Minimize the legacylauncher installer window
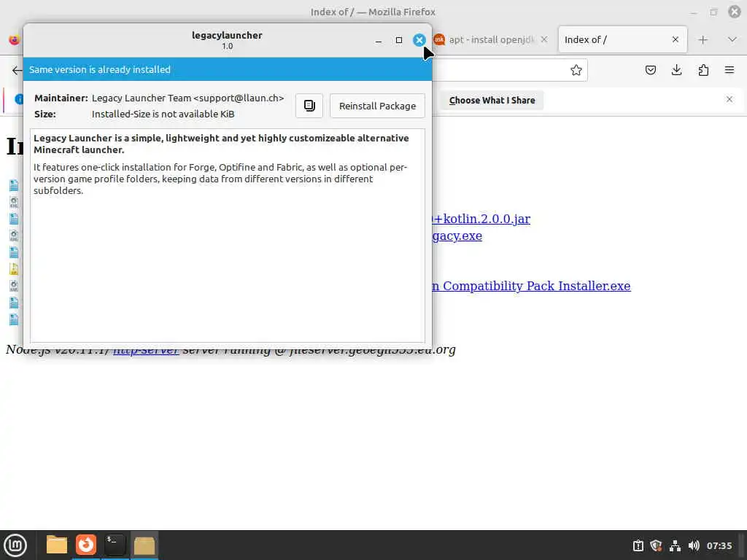Image resolution: width=747 pixels, height=560 pixels. pyautogui.click(x=379, y=41)
